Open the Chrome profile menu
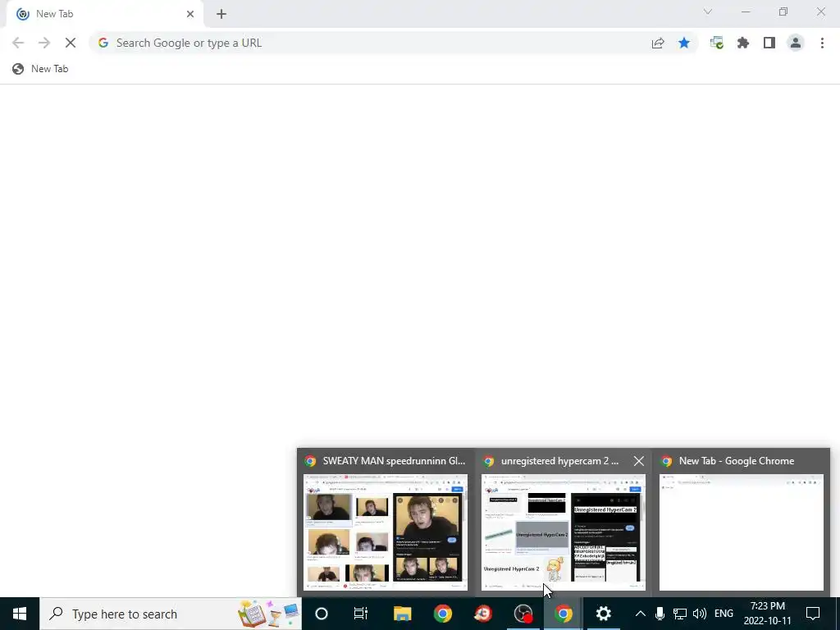Screen dimensions: 840x630 point(796,43)
